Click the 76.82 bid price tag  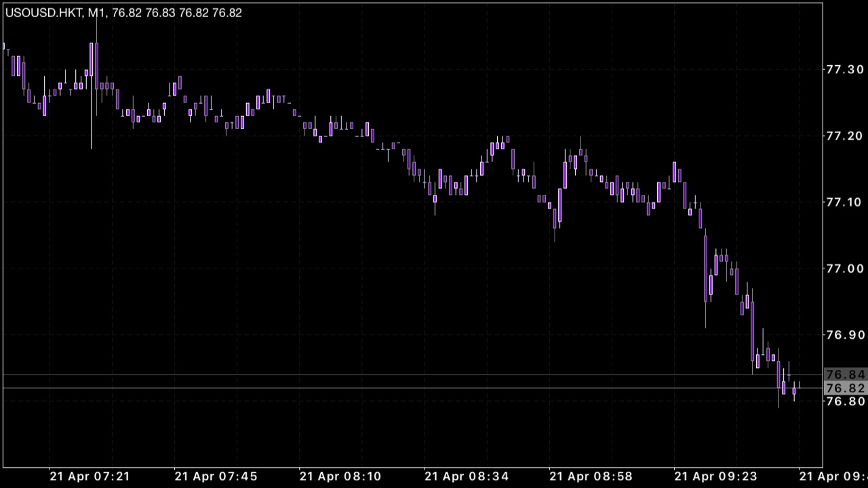click(x=846, y=388)
